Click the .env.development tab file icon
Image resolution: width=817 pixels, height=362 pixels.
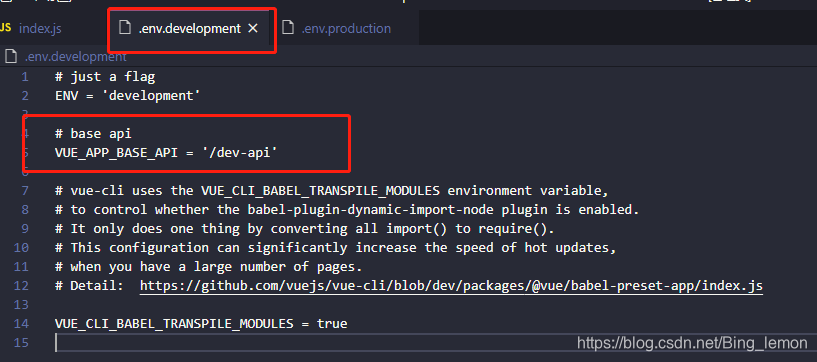coord(125,28)
